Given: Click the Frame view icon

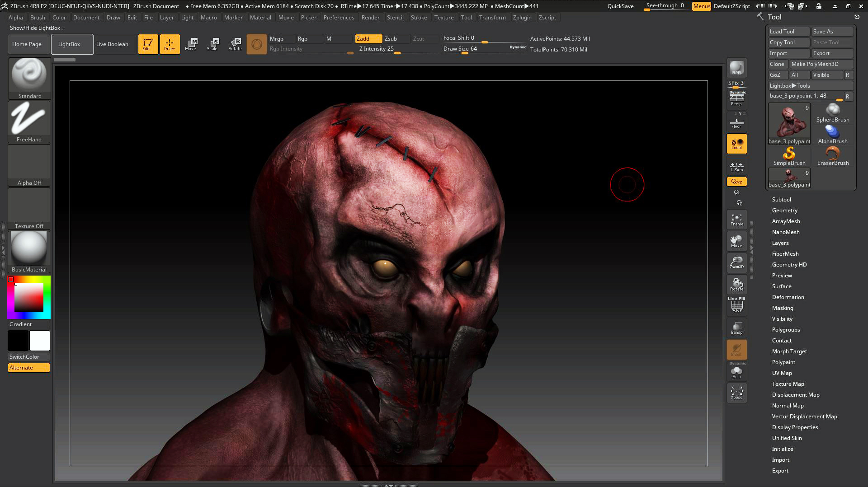Looking at the screenshot, I should click(736, 220).
